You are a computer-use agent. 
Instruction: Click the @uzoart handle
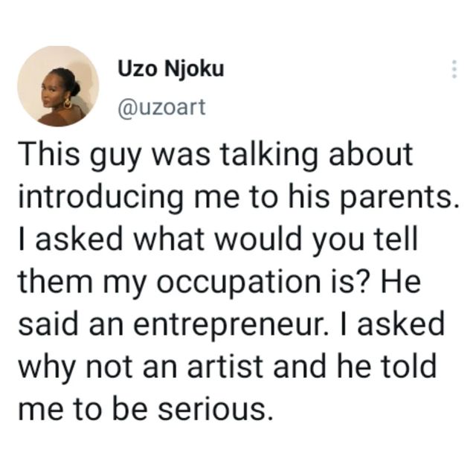pyautogui.click(x=161, y=108)
